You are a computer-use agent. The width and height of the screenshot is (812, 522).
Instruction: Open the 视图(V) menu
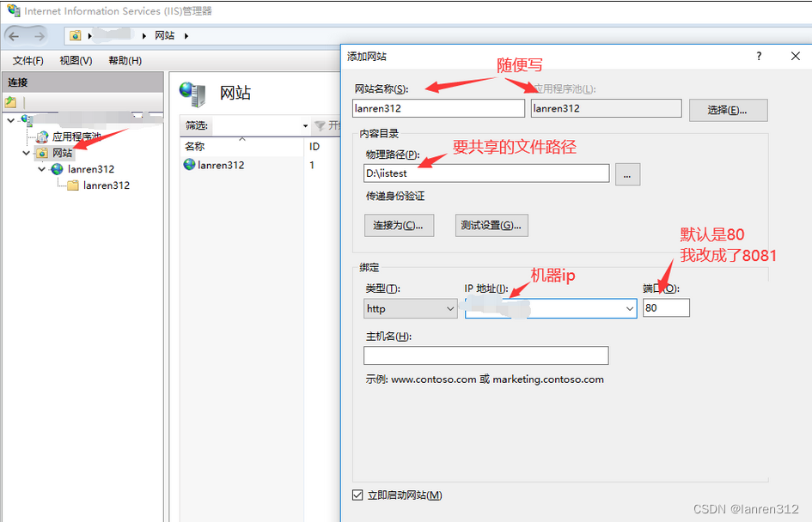point(76,61)
